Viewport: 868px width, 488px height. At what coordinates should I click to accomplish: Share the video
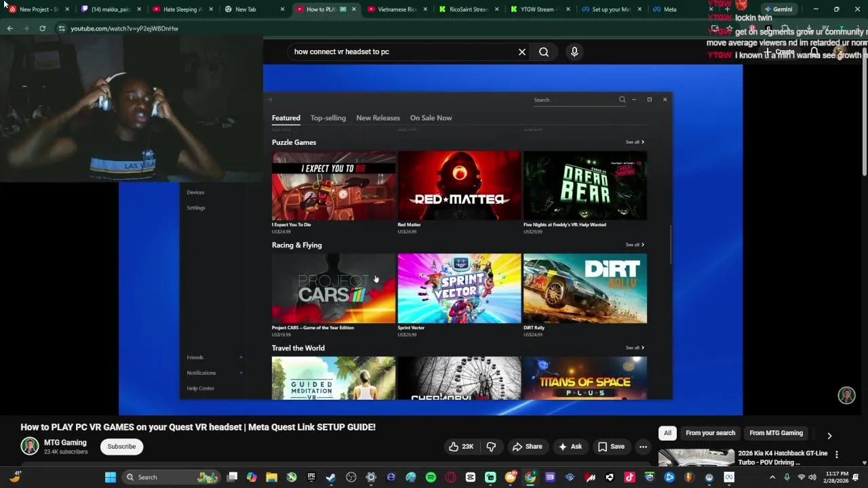pos(527,447)
